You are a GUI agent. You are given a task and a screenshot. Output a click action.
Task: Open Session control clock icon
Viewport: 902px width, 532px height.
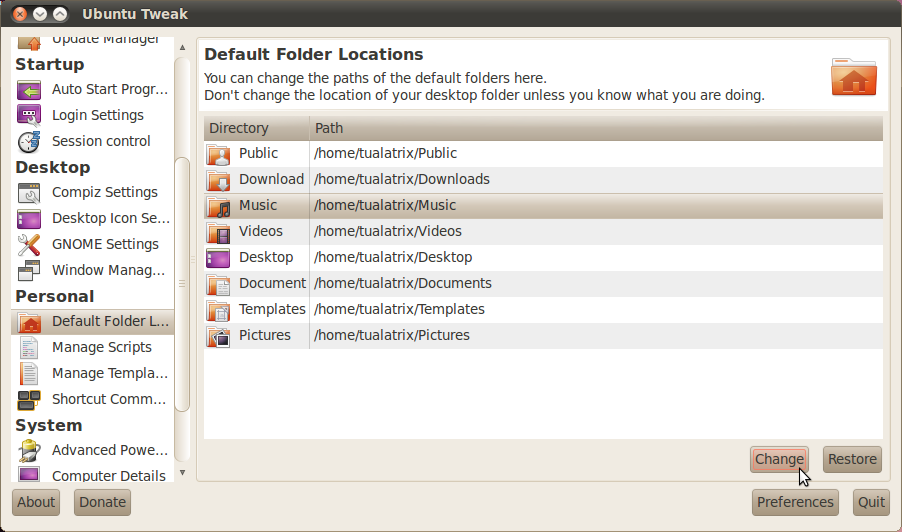[29, 141]
